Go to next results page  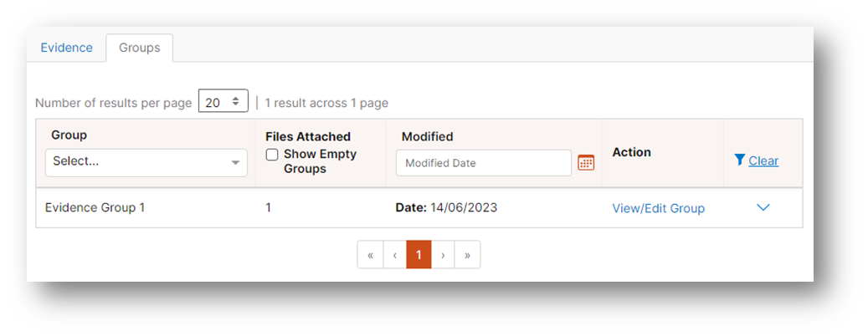(x=443, y=255)
